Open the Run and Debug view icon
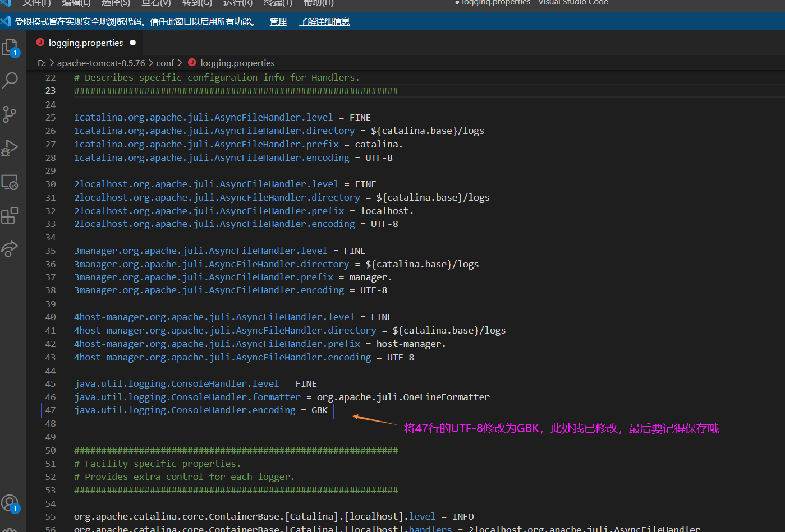785x532 pixels. (x=10, y=148)
